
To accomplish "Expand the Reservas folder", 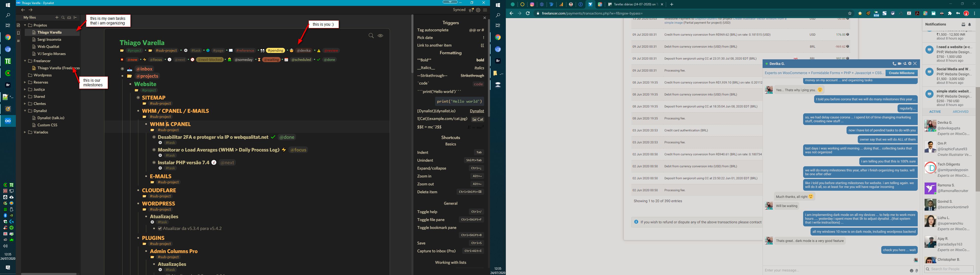I will pos(25,82).
